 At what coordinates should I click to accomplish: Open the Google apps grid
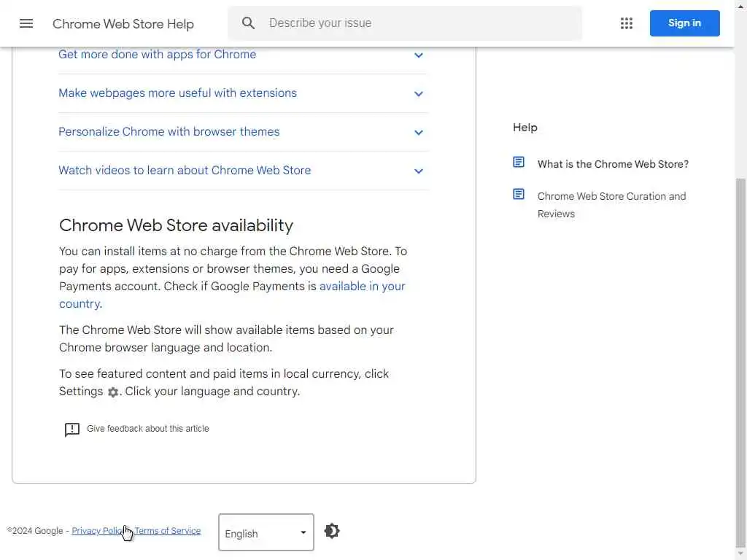click(x=627, y=23)
